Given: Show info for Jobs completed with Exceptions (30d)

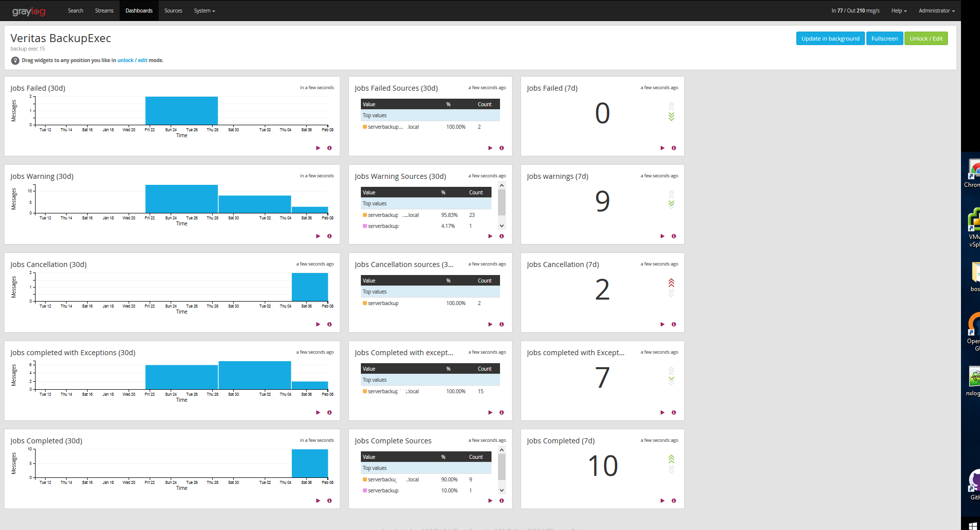Looking at the screenshot, I should [x=329, y=412].
